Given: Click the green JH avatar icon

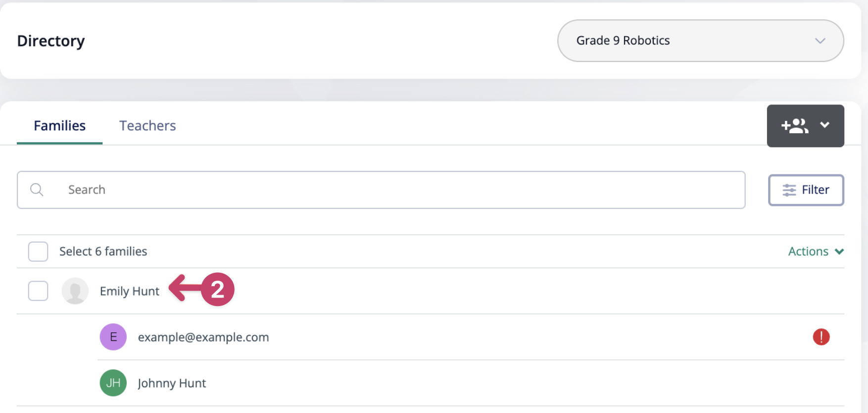Looking at the screenshot, I should click(x=113, y=383).
